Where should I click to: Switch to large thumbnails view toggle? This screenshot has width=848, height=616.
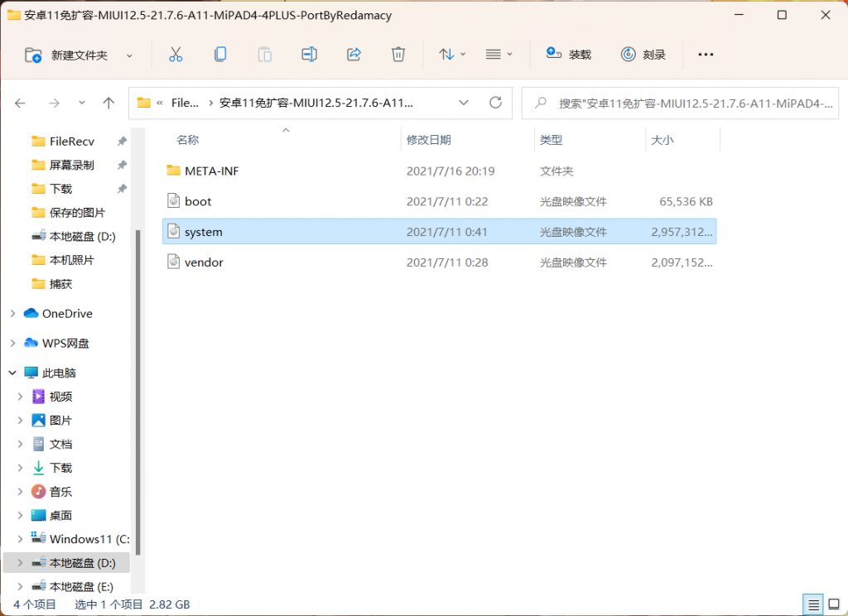[x=832, y=604]
